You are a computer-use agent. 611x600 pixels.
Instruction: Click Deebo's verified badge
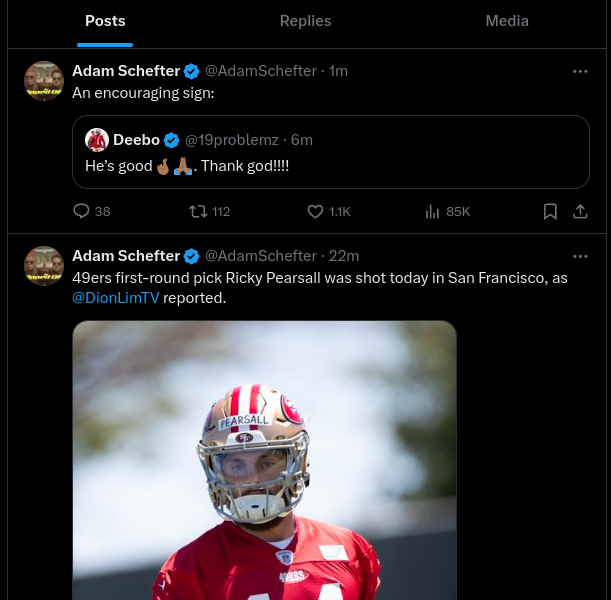click(x=172, y=140)
